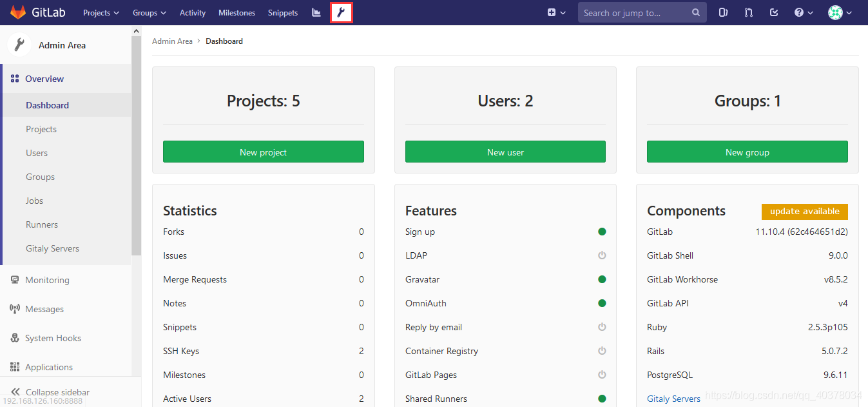868x407 pixels.
Task: Click the Messages broadcast icon
Action: (15, 309)
